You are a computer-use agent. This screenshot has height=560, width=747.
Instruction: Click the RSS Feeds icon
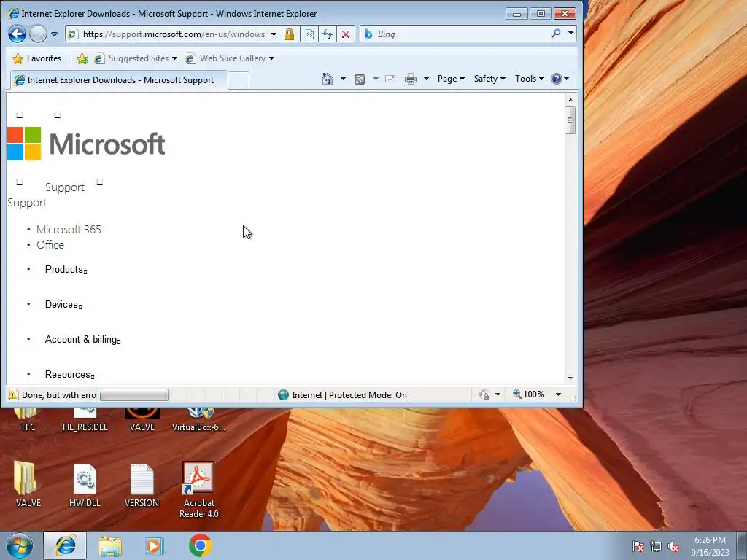pos(360,79)
